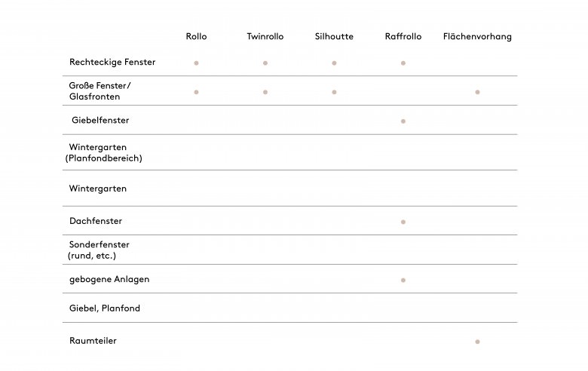The height and width of the screenshot is (371, 588).
Task: Select the Flächenvorhang column header
Action: [x=477, y=37]
